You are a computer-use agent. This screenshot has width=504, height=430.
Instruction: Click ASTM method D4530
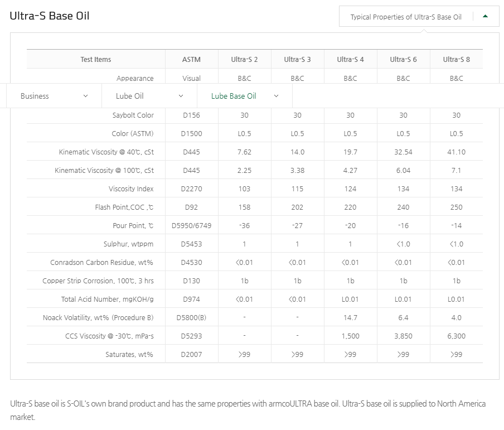tap(191, 263)
